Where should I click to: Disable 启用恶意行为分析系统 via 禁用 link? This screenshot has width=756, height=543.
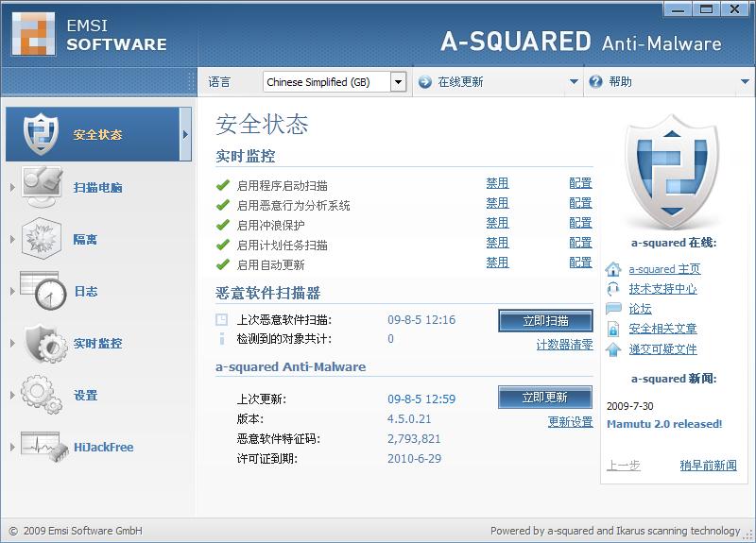[498, 203]
